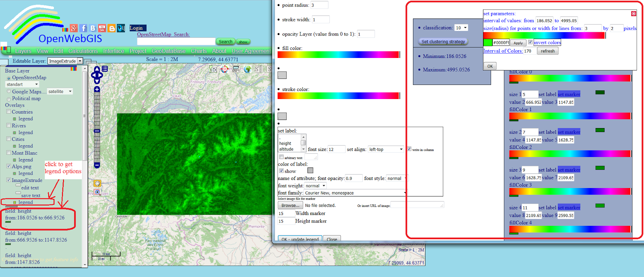
Task: Pick a color on the fill color rainbow bar
Action: pyautogui.click(x=339, y=55)
